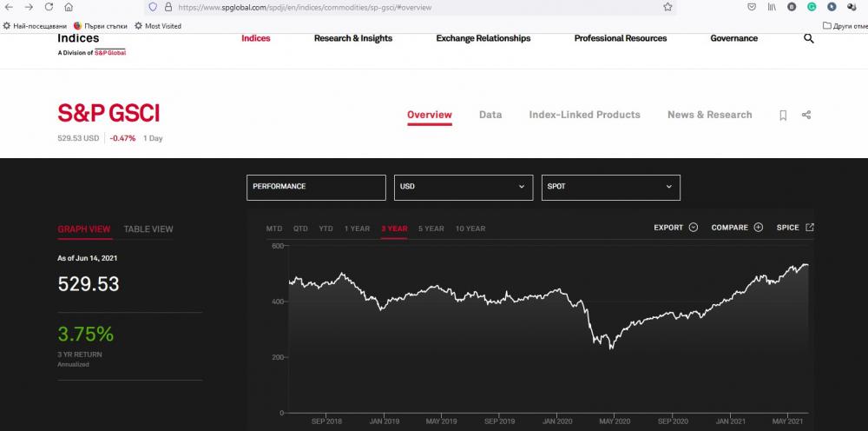Screen dimensions: 868x431
Task: Switch to TABLE VIEW
Action: point(148,229)
